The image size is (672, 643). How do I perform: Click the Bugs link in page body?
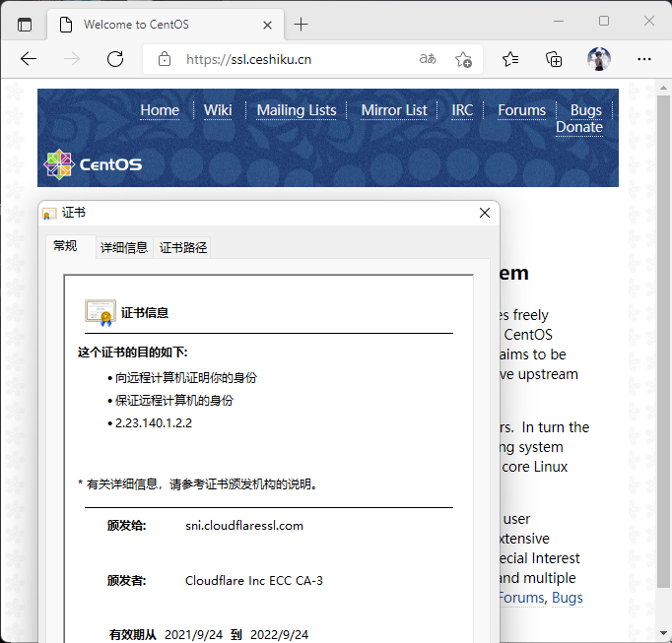pos(567,598)
